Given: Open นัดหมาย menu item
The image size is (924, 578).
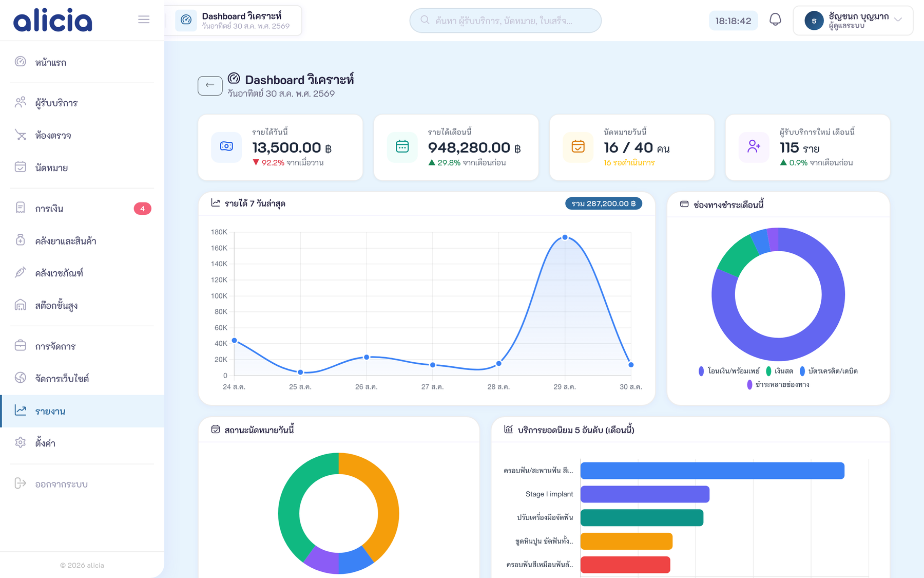Looking at the screenshot, I should [82, 167].
